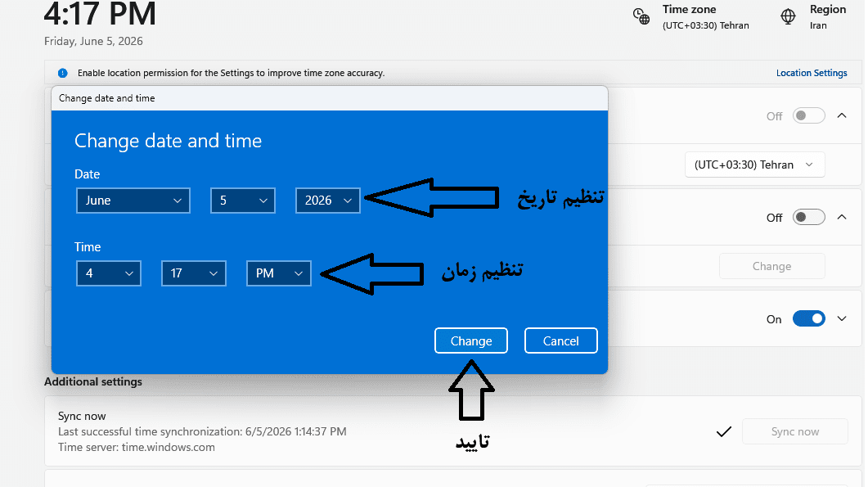Click the checkmark icon beside Sync now
This screenshot has width=868, height=487.
click(x=723, y=431)
